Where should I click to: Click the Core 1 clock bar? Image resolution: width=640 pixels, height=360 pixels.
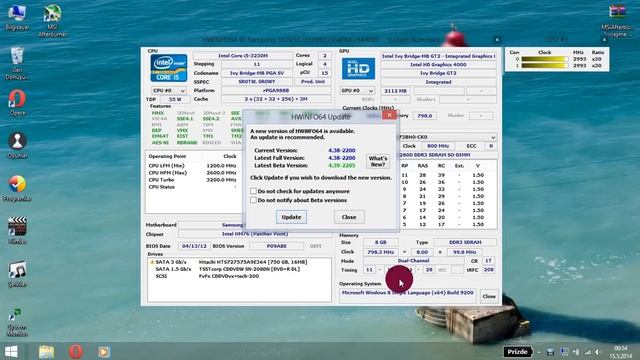[544, 65]
